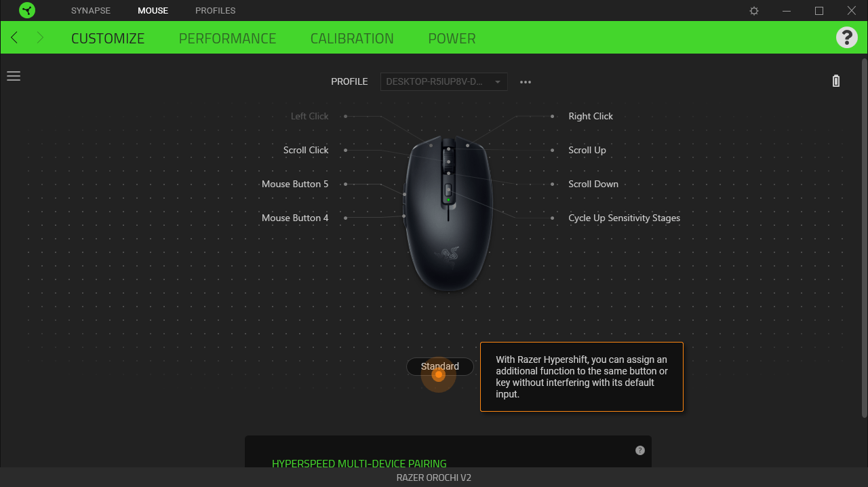Click the Razer logo icon
The image size is (868, 487).
tap(27, 10)
